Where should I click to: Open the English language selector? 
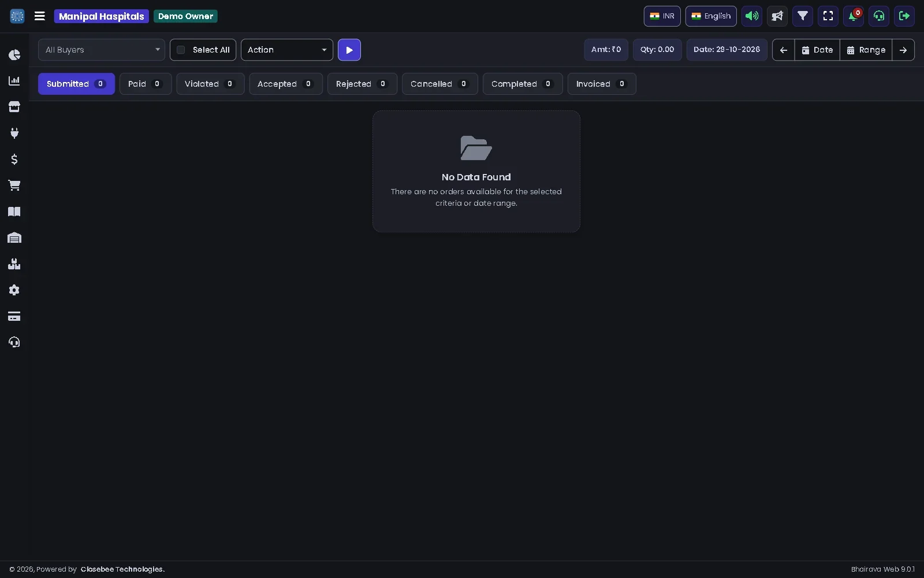point(711,16)
